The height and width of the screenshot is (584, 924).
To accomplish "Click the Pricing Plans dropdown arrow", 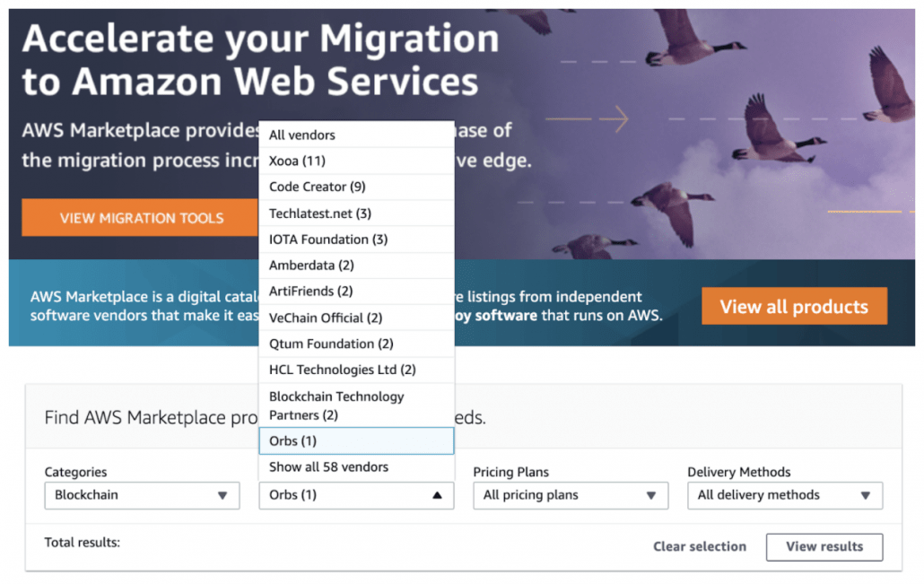I will [651, 495].
